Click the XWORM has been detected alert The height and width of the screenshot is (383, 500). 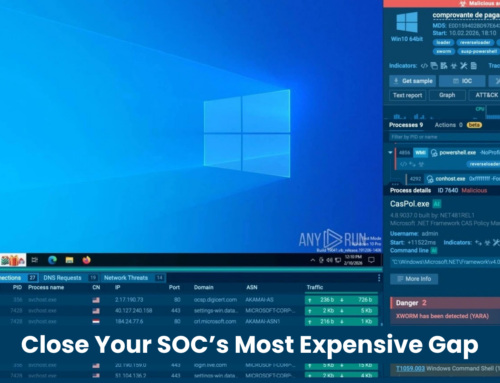click(x=442, y=316)
